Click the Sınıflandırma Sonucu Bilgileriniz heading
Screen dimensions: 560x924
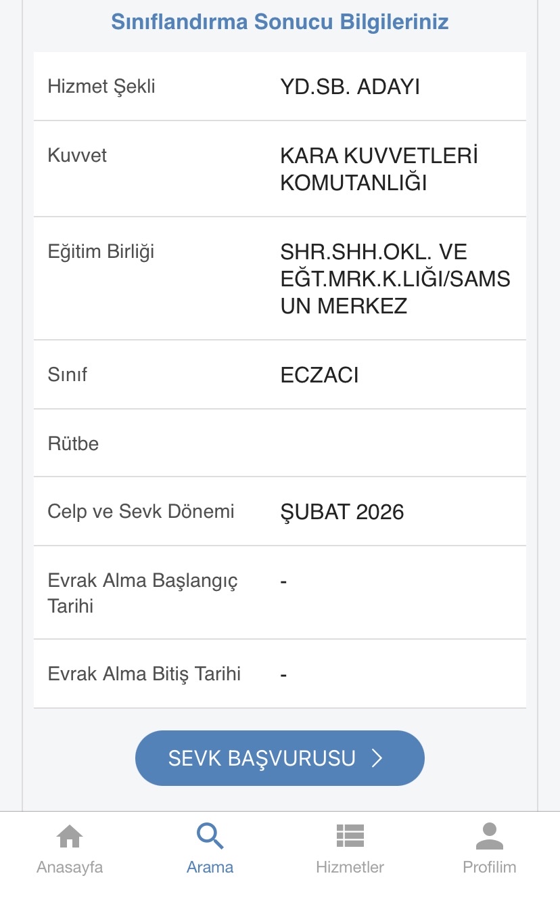280,22
